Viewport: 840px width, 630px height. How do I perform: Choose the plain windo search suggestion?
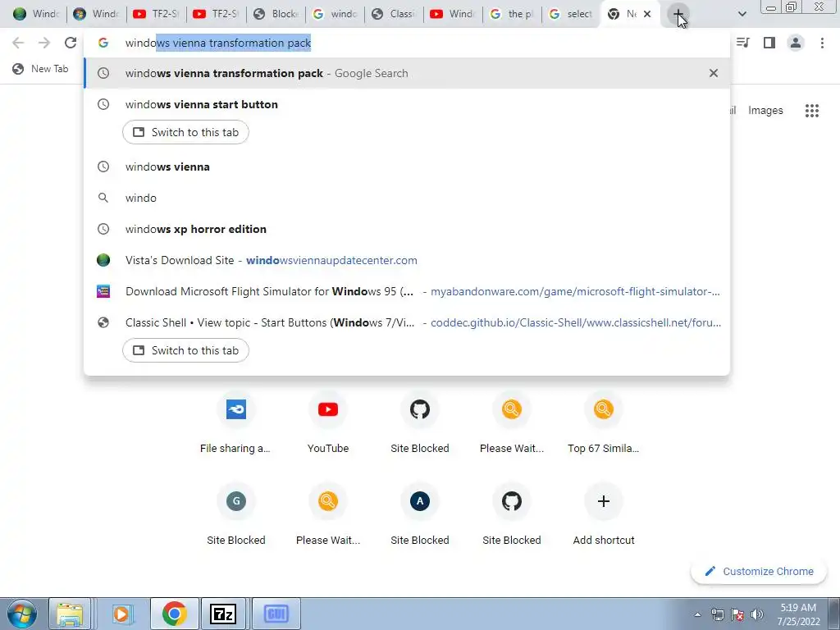click(x=407, y=198)
